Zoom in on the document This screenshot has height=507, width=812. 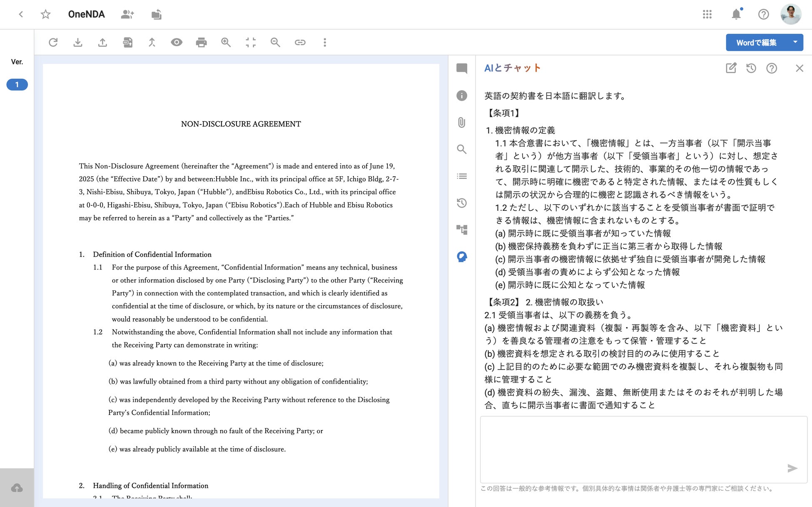point(226,42)
